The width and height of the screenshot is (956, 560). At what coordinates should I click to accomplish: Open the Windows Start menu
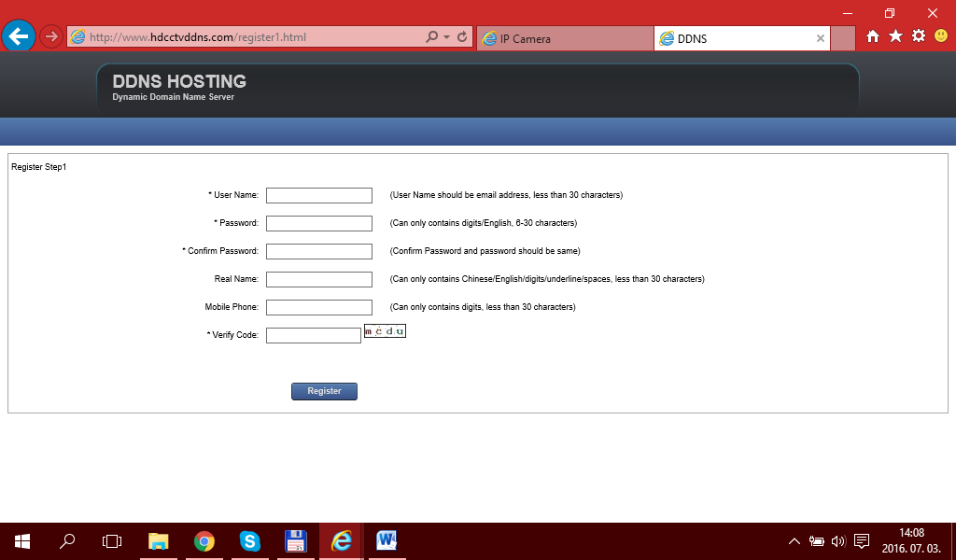click(22, 541)
